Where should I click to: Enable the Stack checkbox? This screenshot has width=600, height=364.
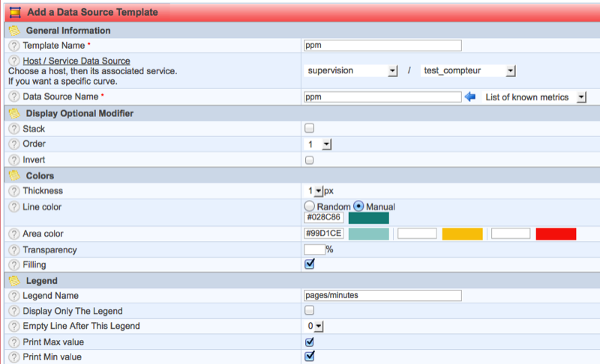[x=309, y=129]
